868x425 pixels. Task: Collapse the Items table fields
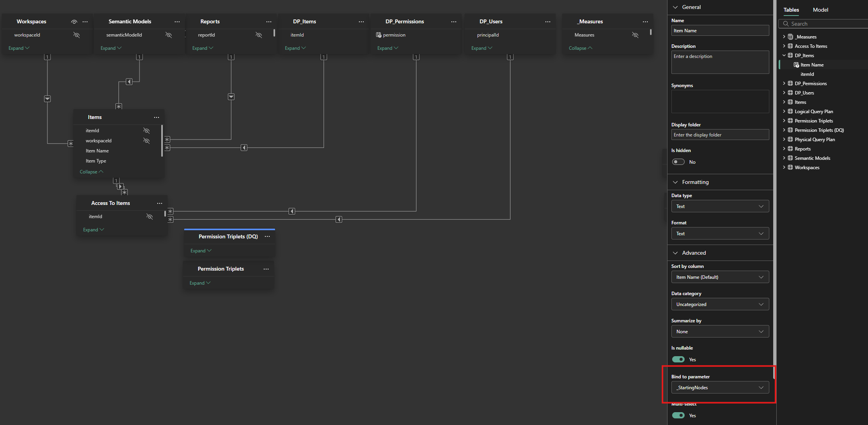tap(91, 171)
